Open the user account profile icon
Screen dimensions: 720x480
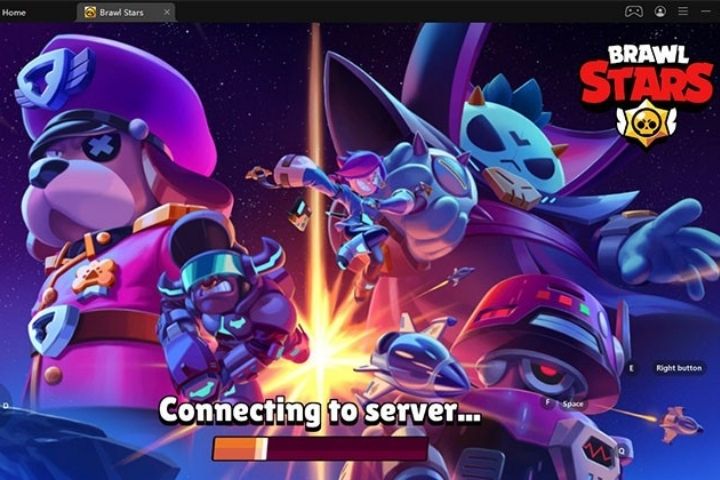click(x=660, y=11)
